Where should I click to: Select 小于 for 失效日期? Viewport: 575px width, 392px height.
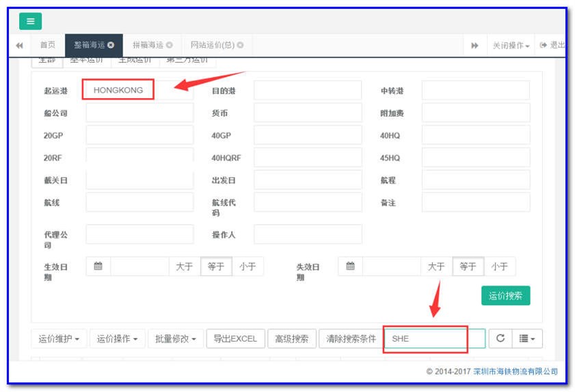click(x=500, y=266)
